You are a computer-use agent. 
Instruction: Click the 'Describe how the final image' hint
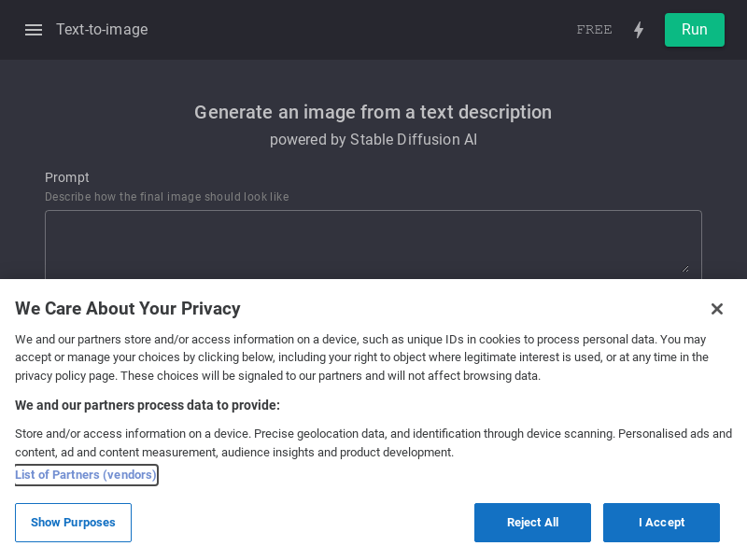coord(167,197)
